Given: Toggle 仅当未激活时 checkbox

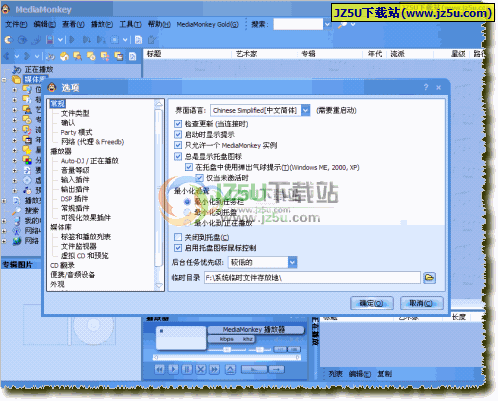Looking at the screenshot, I should point(199,178).
